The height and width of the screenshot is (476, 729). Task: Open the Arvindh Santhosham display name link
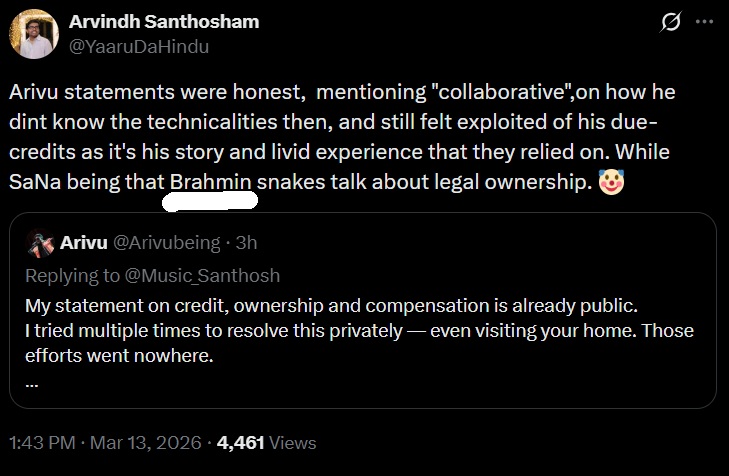tap(164, 22)
